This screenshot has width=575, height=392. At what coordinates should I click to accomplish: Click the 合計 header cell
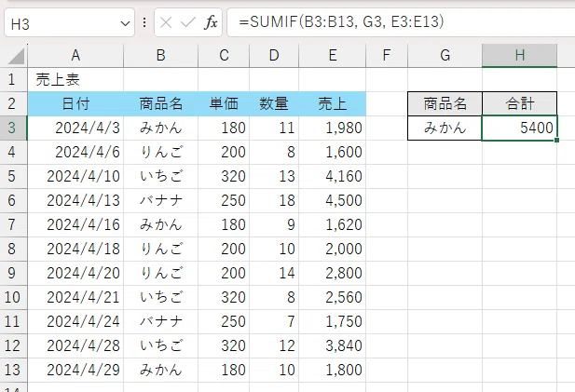520,103
